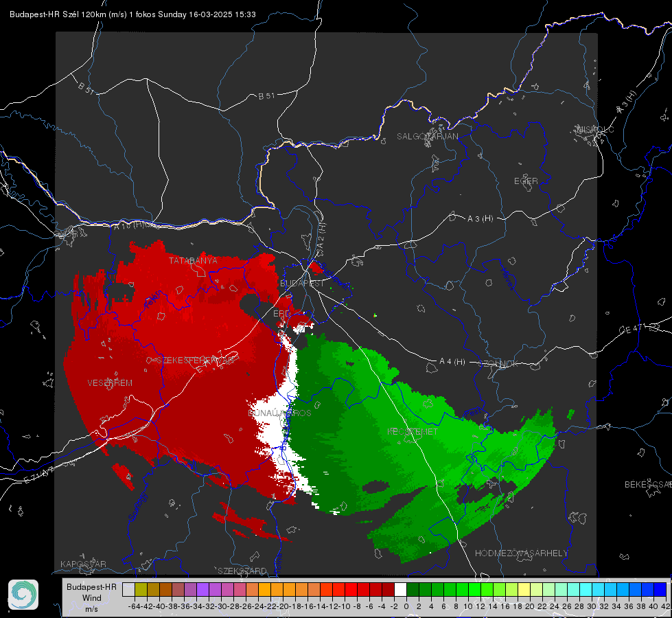Viewport: 672px width, 618px height.
Task: Click the '42' value at legend's right end
Action: [665, 606]
